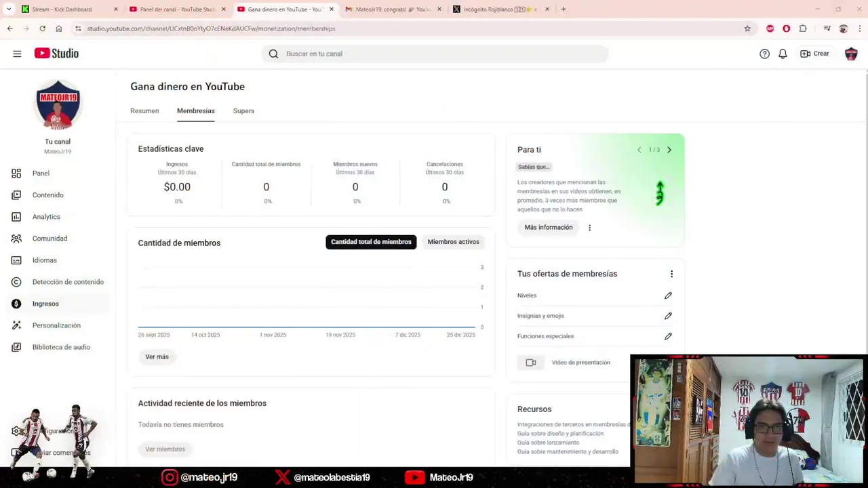Open the browser extensions puzzle icon

coord(803,28)
